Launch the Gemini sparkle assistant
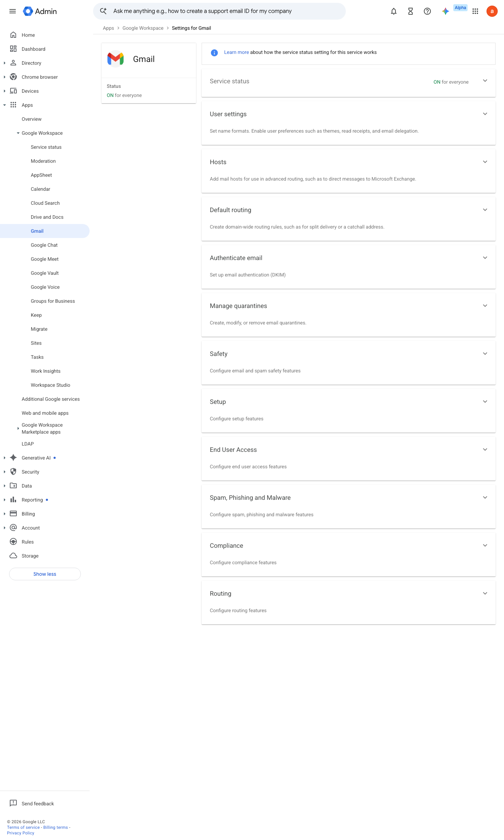Image resolution: width=504 pixels, height=840 pixels. (x=445, y=11)
